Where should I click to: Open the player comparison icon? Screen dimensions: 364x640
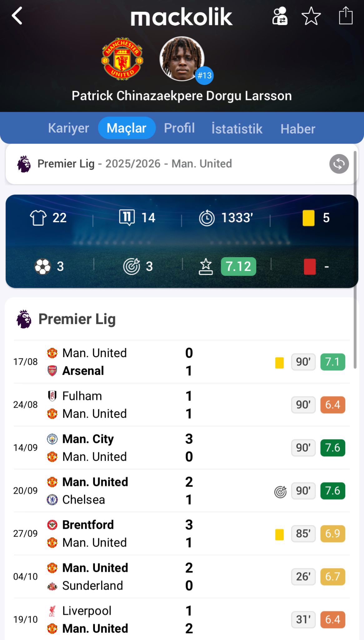pyautogui.click(x=280, y=16)
